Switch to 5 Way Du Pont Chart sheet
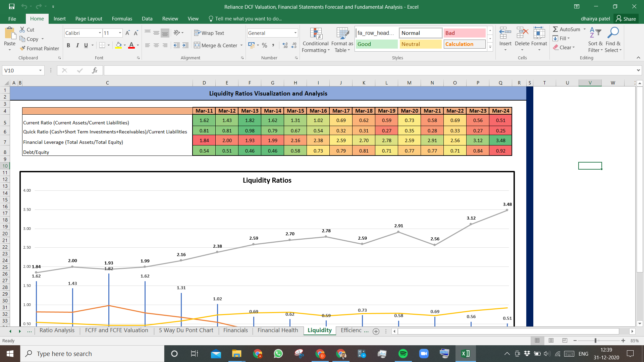 (x=186, y=330)
